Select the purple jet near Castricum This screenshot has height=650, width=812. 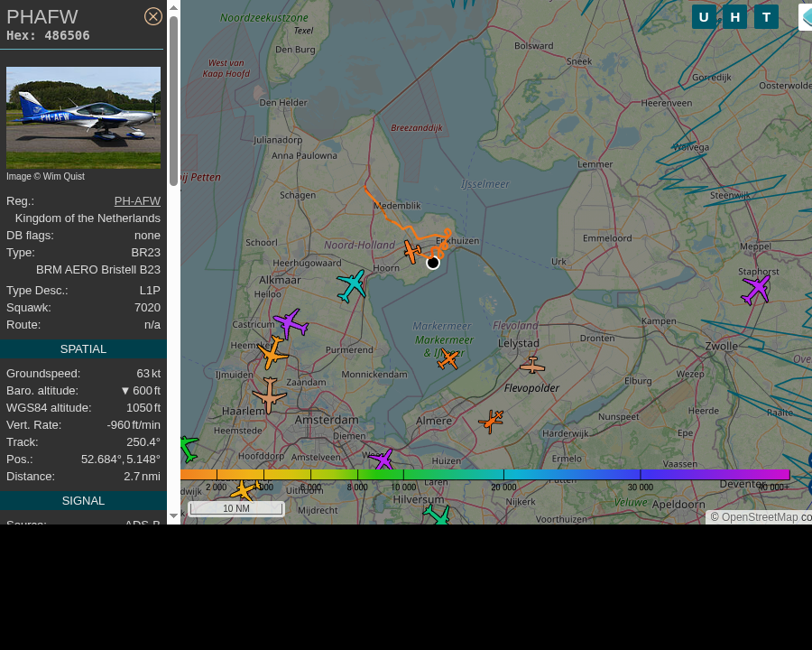(x=291, y=323)
